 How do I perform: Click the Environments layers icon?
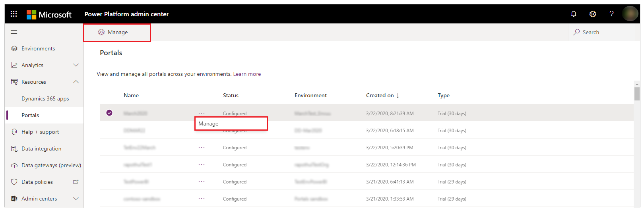click(x=14, y=48)
